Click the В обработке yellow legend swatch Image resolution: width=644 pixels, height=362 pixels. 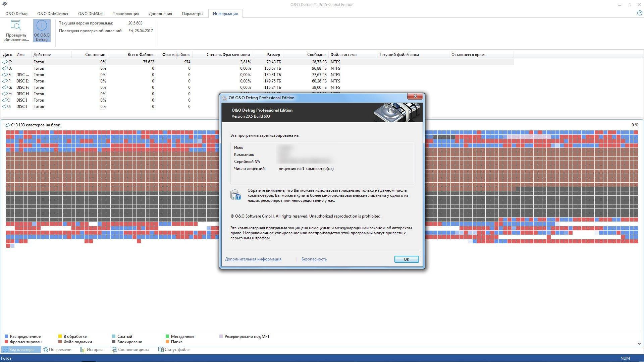coord(60,336)
